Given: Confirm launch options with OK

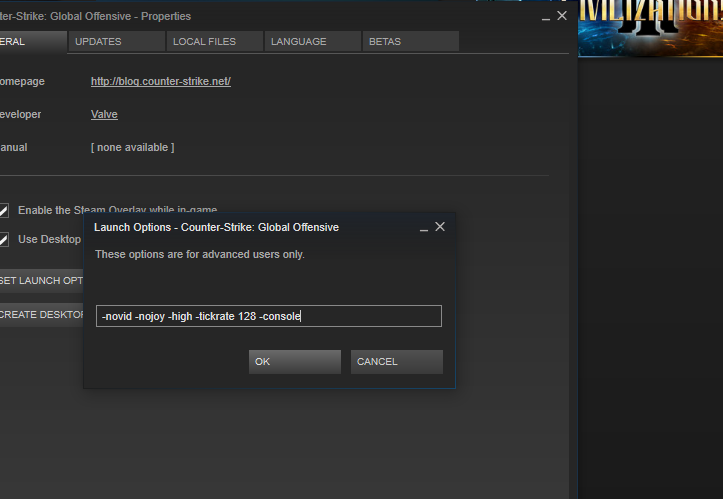Looking at the screenshot, I should click(x=294, y=361).
